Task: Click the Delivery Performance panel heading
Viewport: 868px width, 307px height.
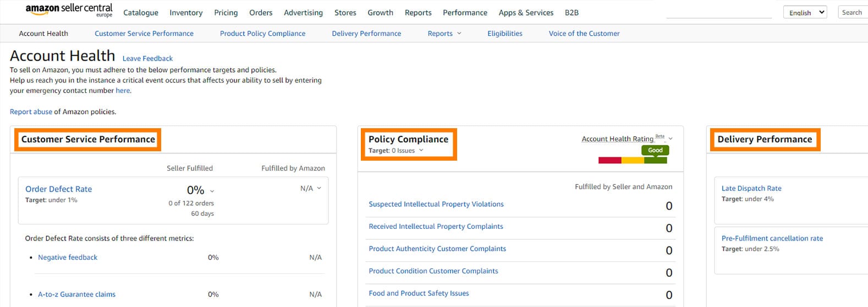Action: (765, 139)
